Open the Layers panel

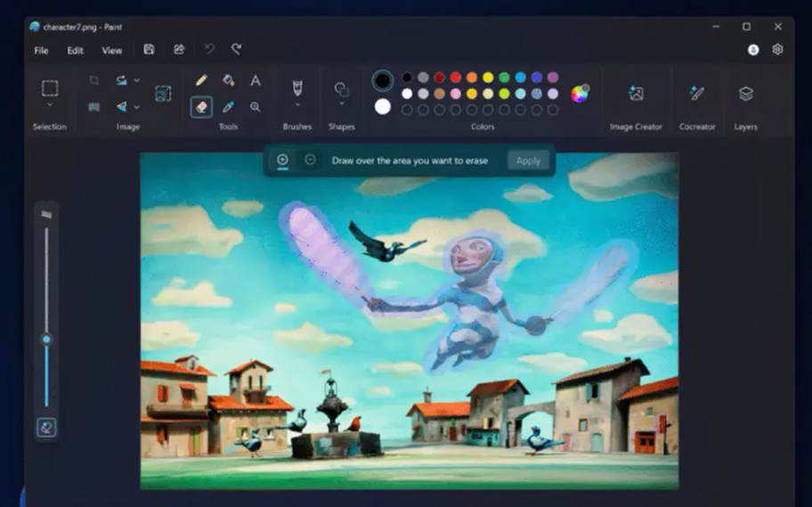(746, 94)
